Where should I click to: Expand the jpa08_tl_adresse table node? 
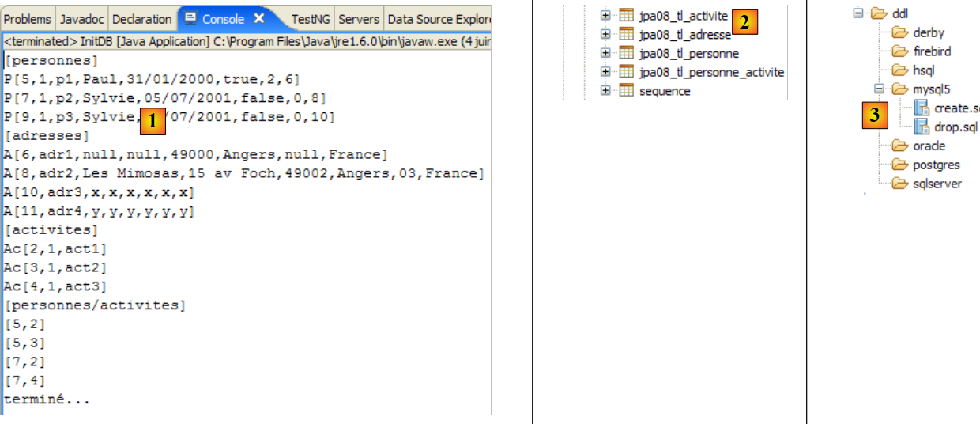605,34
